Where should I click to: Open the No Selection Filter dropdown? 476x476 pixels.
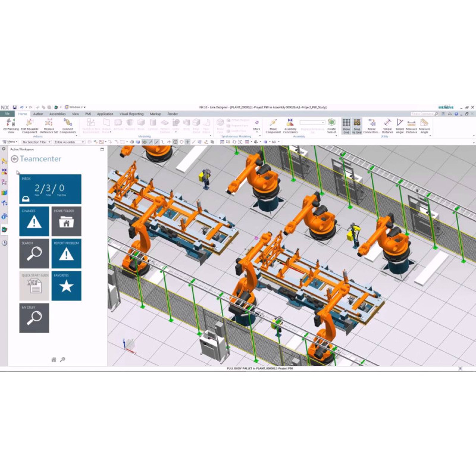click(36, 142)
